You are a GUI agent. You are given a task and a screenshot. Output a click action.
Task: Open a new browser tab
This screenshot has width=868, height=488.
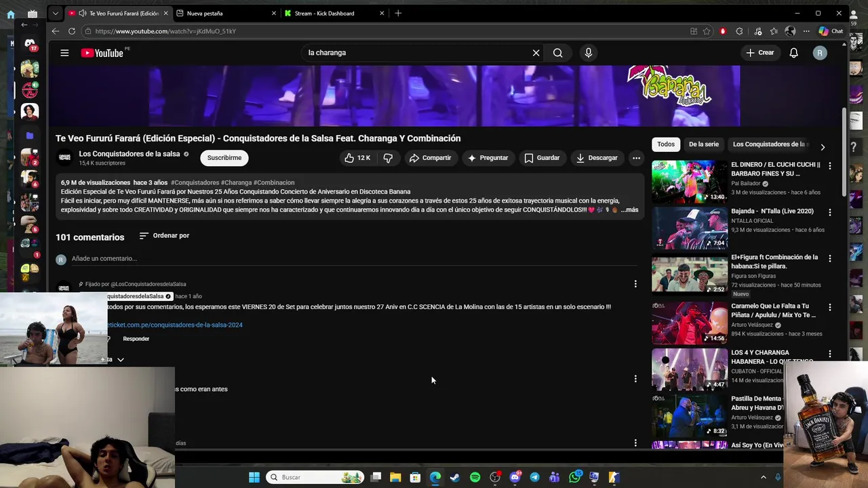[398, 13]
